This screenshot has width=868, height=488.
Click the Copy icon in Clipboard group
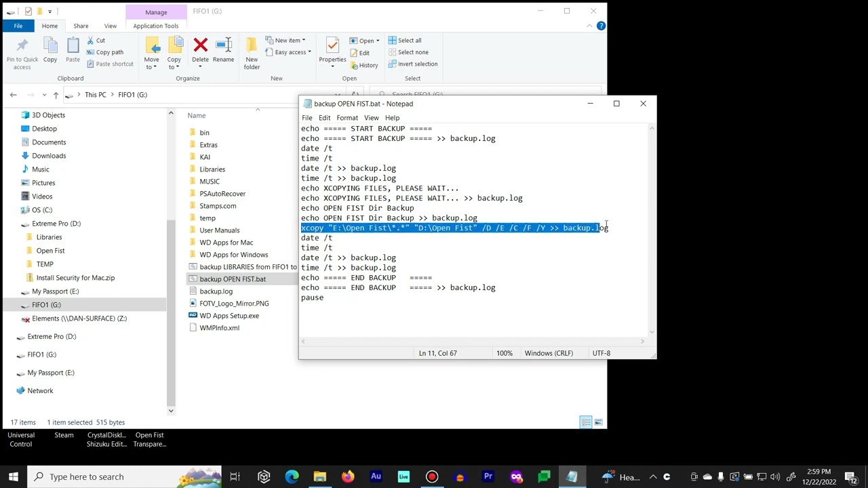50,46
